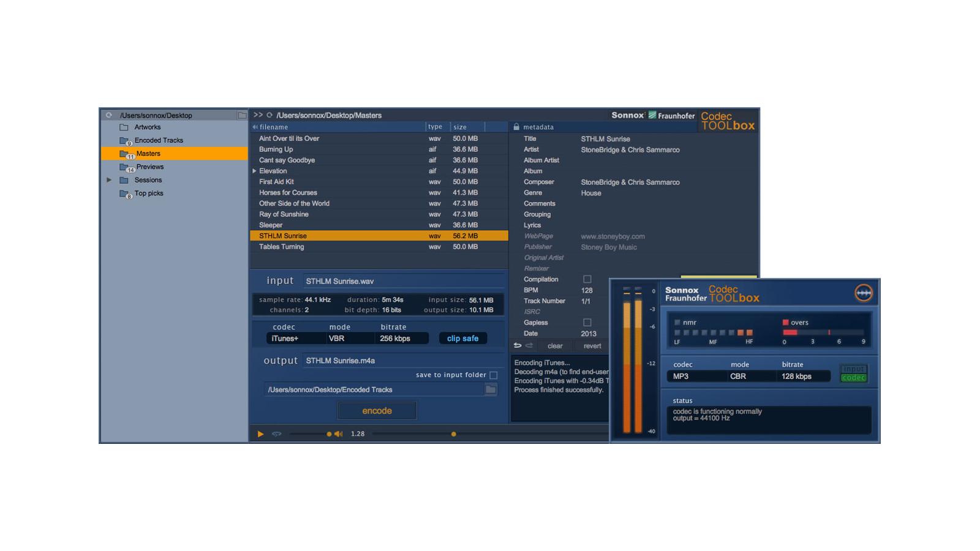Sort the file list by size column
Viewport: 980px width, 551px height.
467,127
